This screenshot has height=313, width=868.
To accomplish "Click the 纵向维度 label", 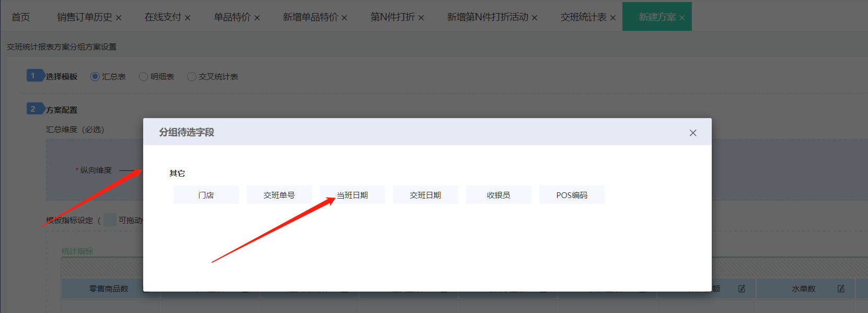I will [96, 170].
